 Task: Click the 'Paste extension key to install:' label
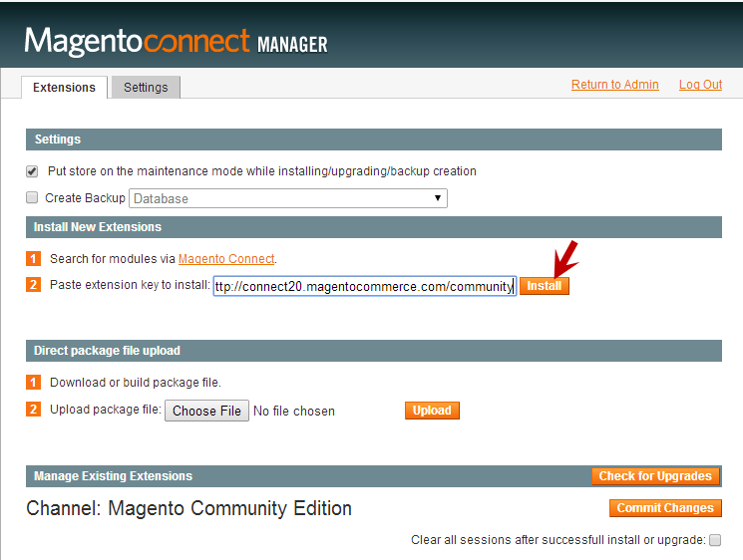(130, 285)
